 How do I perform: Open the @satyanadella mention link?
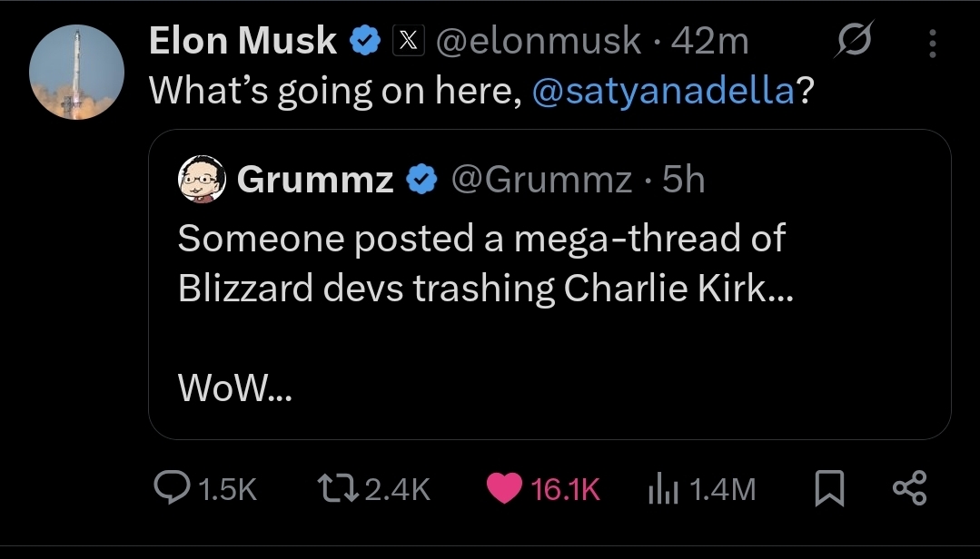pos(663,90)
